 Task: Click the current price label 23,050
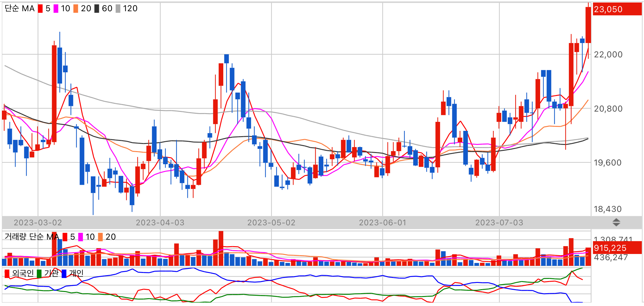(617, 9)
